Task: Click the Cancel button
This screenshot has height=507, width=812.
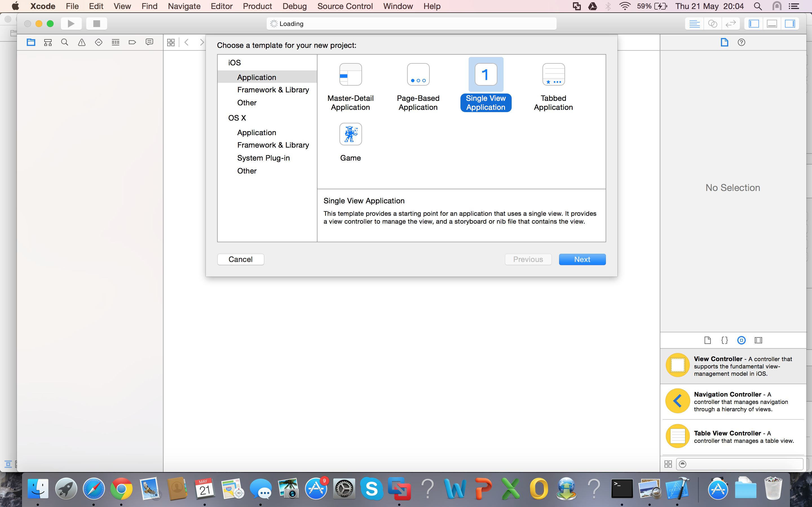Action: 240,259
